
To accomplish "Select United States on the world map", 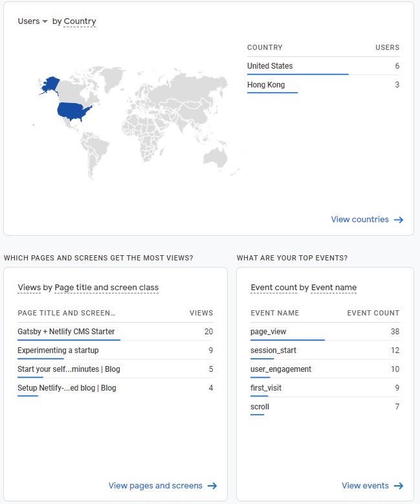I will (x=75, y=111).
